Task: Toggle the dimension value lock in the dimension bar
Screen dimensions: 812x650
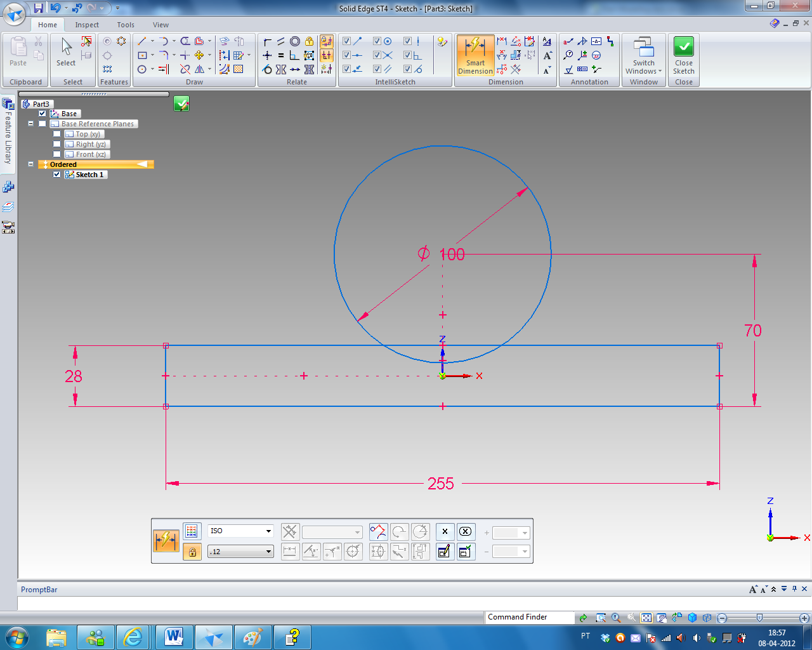Action: point(192,550)
